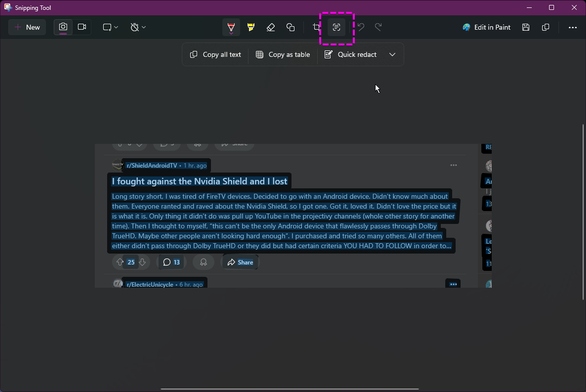Click Copy as table
This screenshot has height=392, width=586.
coord(283,55)
